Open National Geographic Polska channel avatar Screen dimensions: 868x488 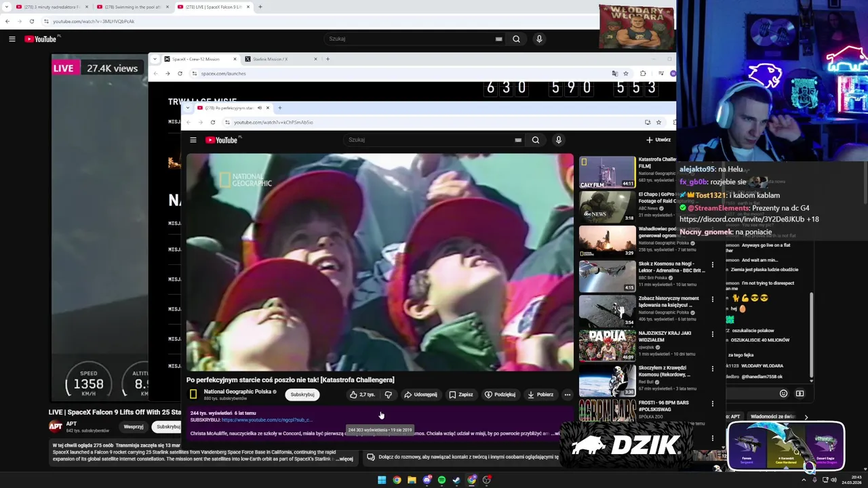(193, 394)
